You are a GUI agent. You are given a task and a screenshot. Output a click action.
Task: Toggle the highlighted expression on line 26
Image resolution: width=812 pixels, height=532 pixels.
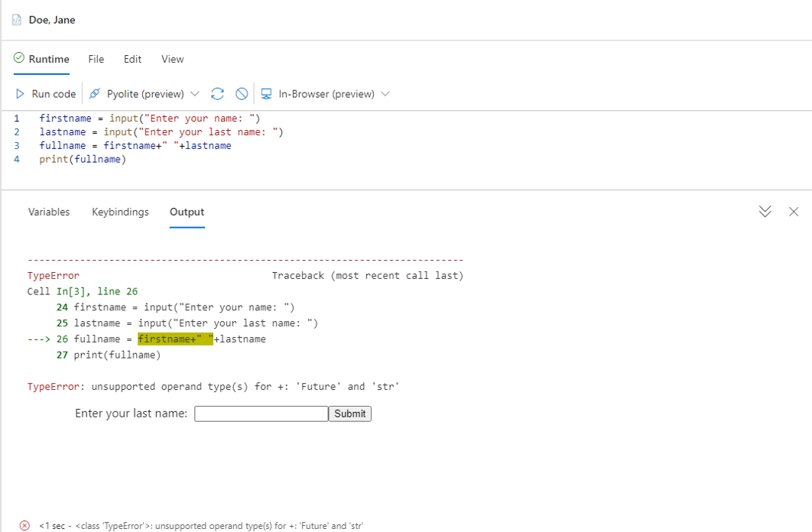click(175, 339)
